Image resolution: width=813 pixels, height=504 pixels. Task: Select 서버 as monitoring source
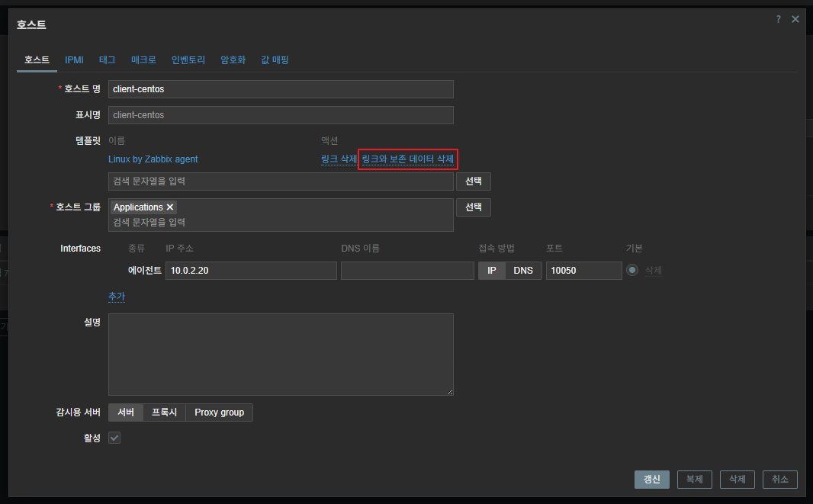click(126, 413)
